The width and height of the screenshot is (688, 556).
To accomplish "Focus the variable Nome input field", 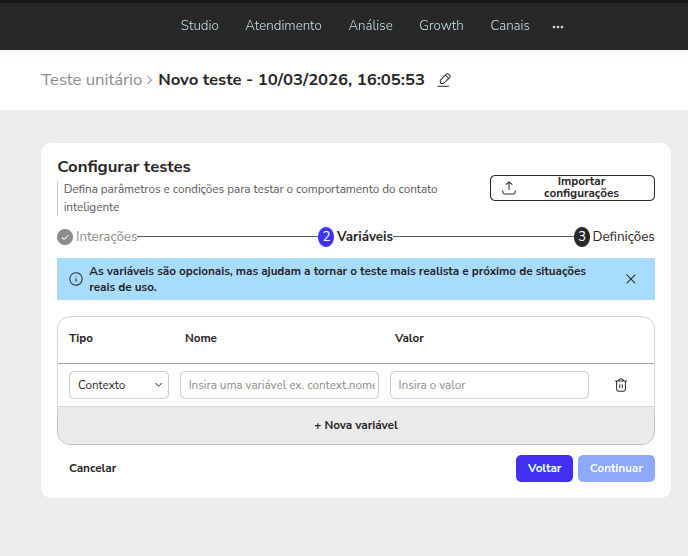I will 279,385.
